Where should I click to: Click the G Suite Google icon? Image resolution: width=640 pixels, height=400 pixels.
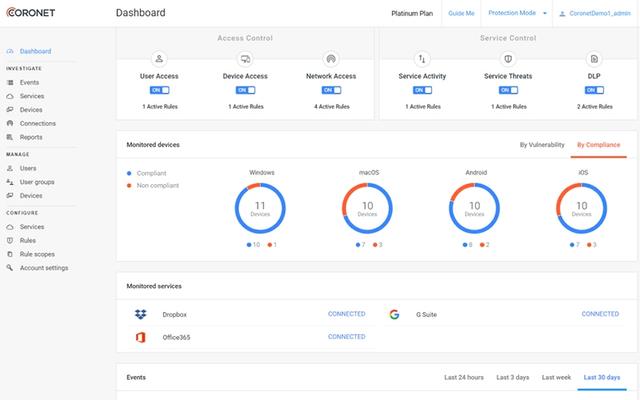tap(395, 314)
